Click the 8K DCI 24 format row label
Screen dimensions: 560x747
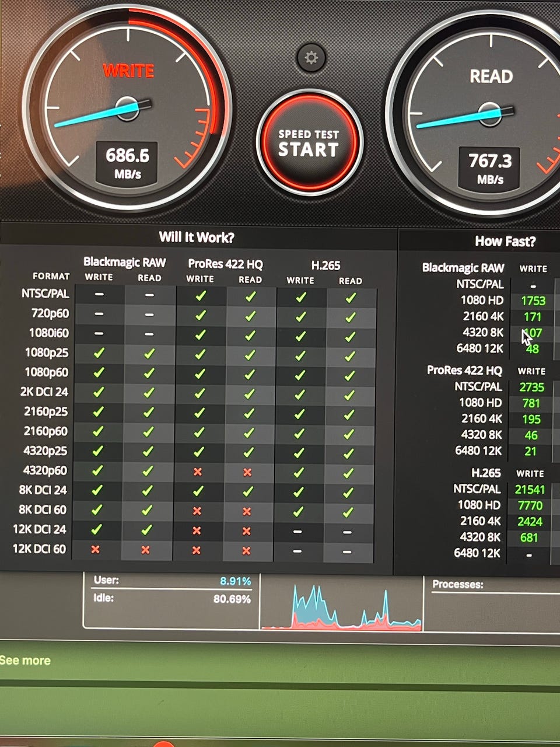coord(43,490)
